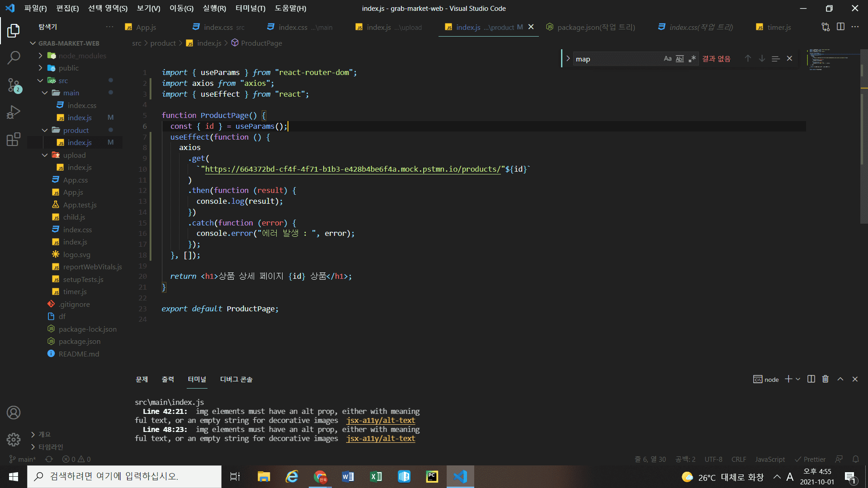
Task: Kill terminal with trash icon
Action: click(825, 379)
